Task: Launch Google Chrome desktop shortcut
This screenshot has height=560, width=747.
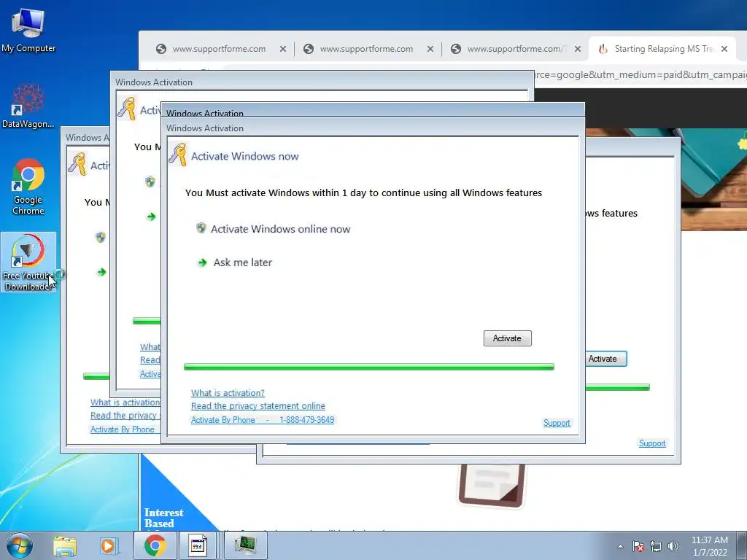Action: click(28, 187)
